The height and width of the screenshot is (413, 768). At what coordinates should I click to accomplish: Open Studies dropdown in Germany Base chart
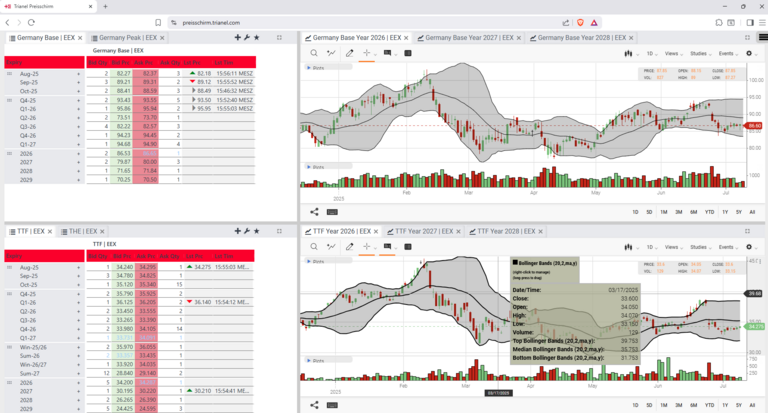pyautogui.click(x=700, y=53)
